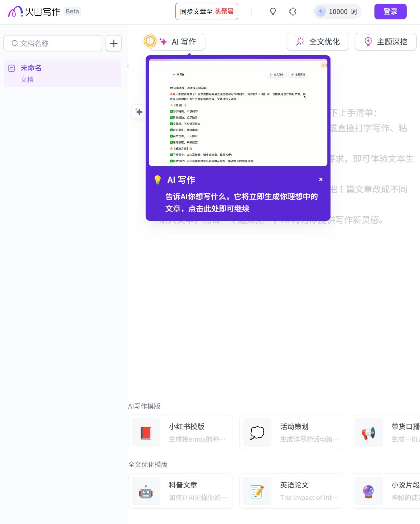Focus the 文档名称 search field
The width and height of the screenshot is (420, 524).
tap(53, 43)
